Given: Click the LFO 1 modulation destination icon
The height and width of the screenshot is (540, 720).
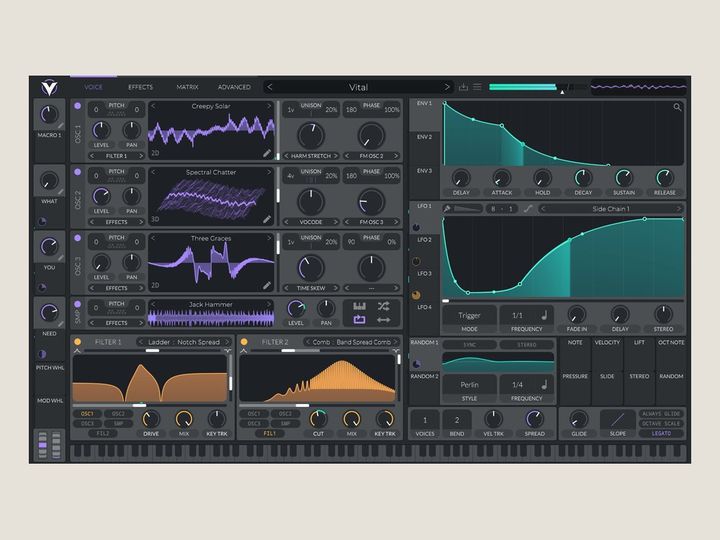Looking at the screenshot, I should [x=416, y=227].
